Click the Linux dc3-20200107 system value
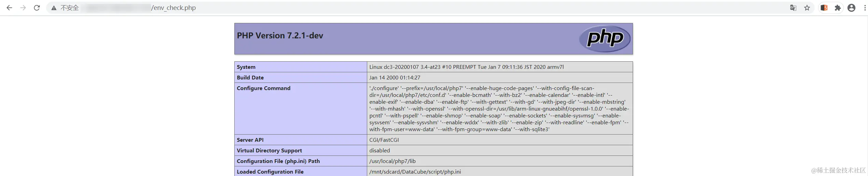This screenshot has width=868, height=176. click(466, 67)
